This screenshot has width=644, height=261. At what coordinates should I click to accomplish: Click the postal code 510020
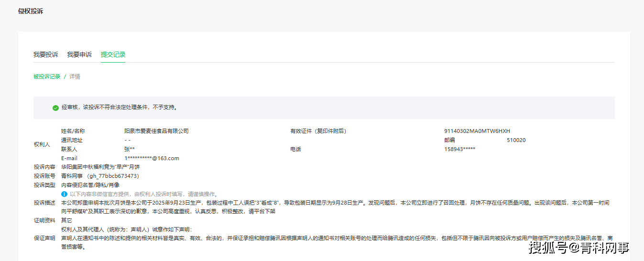tap(516, 140)
